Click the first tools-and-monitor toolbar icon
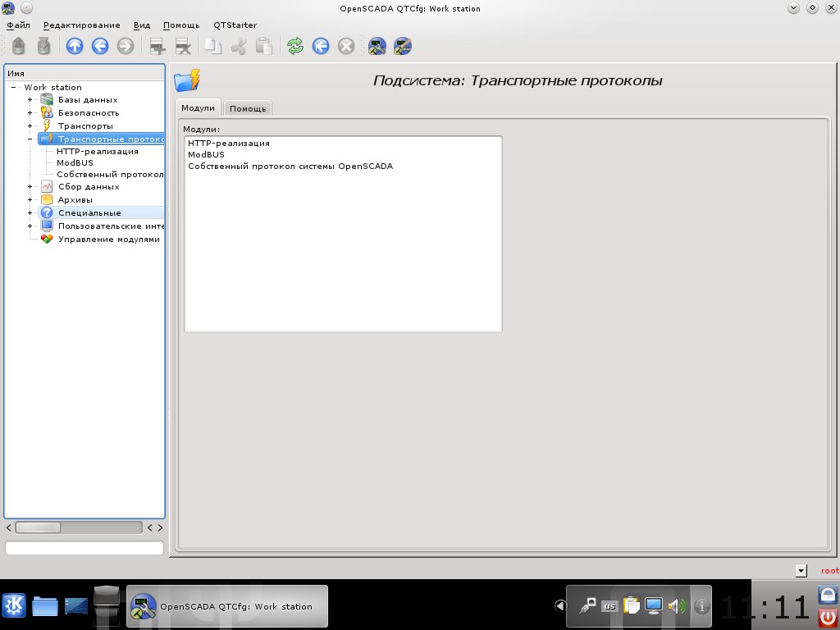The width and height of the screenshot is (840, 630). [377, 47]
